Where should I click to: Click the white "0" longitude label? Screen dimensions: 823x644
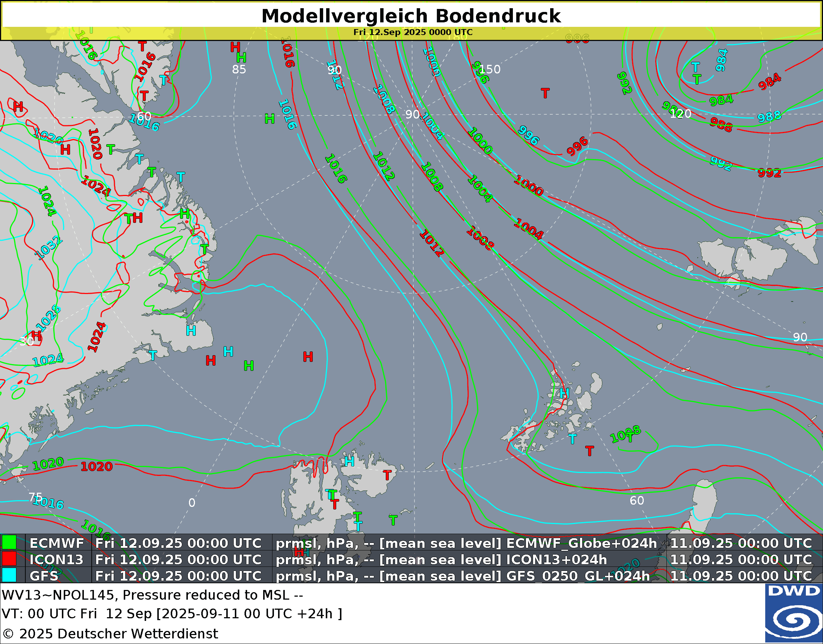(192, 503)
